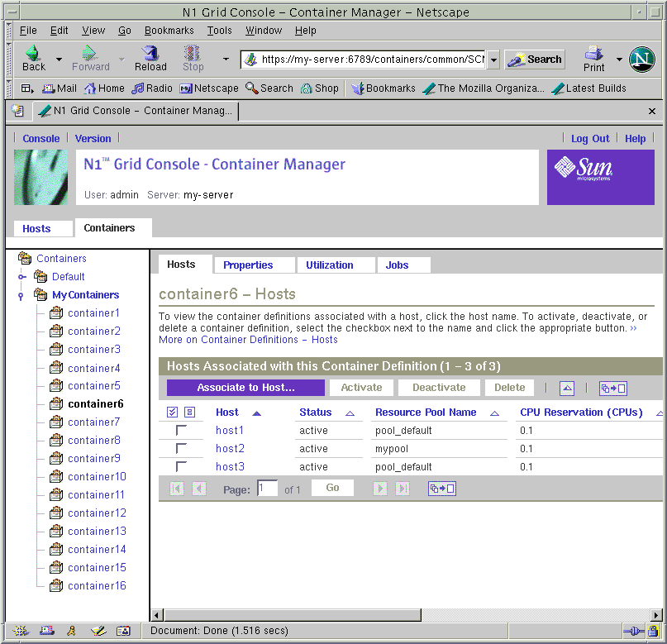Jump to last page with pagination icon
Screen dimensions: 667x644
point(403,488)
